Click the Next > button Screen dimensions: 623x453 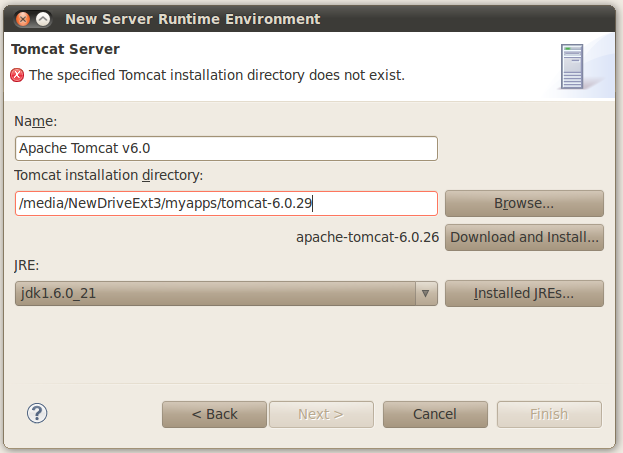(x=320, y=414)
